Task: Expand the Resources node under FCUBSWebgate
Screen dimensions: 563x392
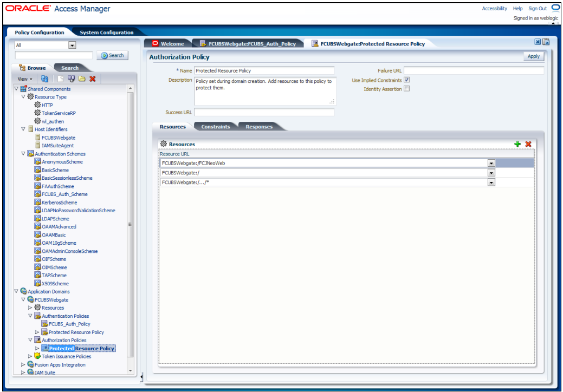Action: click(30, 308)
